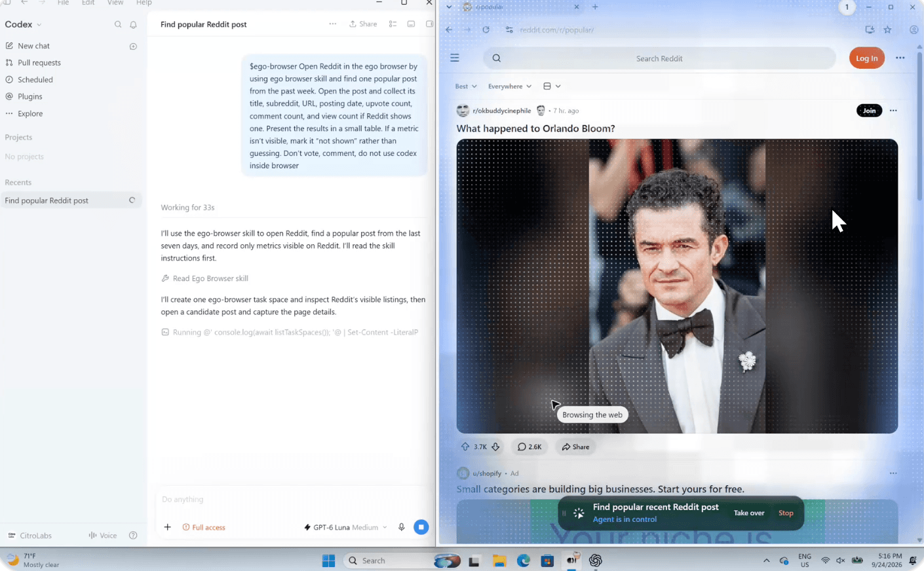Open the Best sort dropdown
The image size is (924, 571).
pyautogui.click(x=466, y=86)
